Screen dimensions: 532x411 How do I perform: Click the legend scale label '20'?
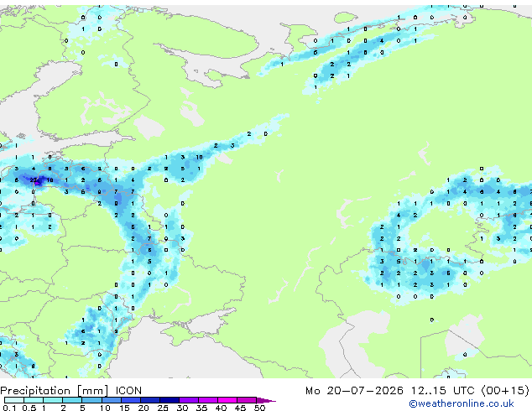143,408
